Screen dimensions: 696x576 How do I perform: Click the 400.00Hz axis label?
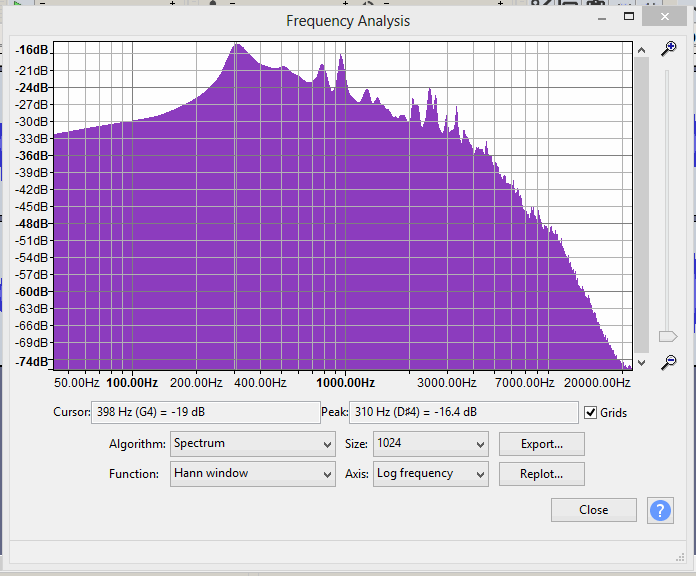260,383
